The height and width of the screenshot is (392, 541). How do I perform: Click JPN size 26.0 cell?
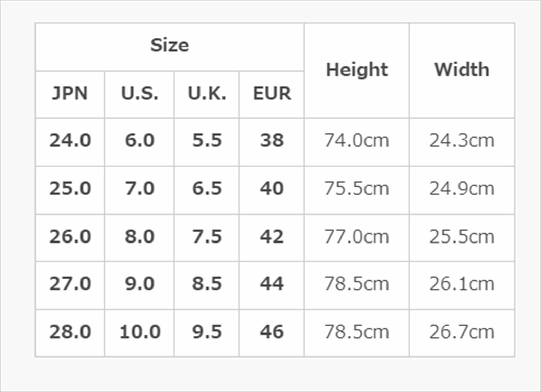click(x=70, y=238)
